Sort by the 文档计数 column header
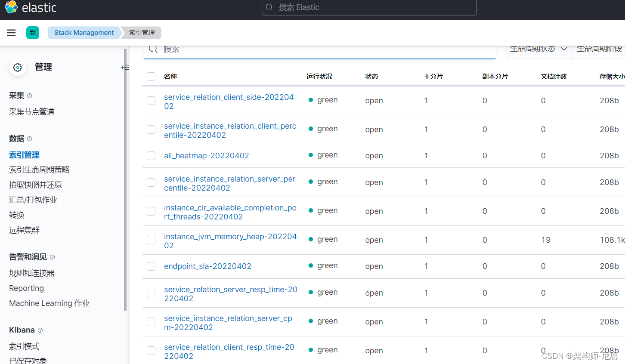Image resolution: width=625 pixels, height=364 pixels. [x=554, y=77]
